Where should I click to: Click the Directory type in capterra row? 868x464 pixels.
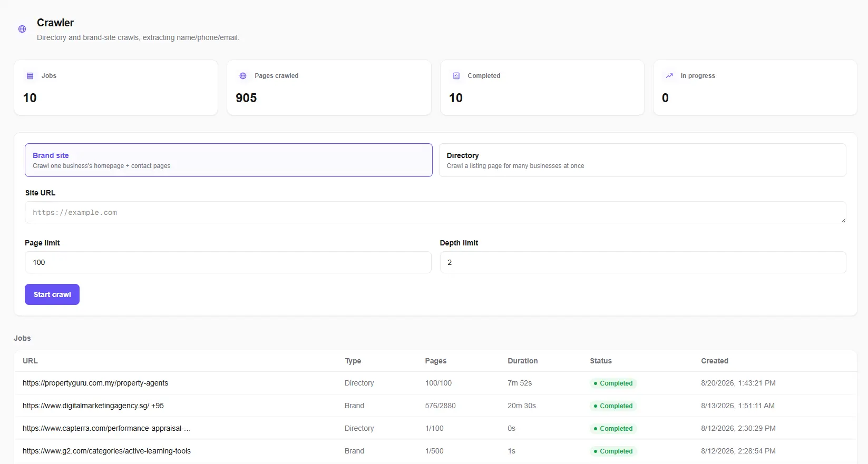pyautogui.click(x=359, y=428)
